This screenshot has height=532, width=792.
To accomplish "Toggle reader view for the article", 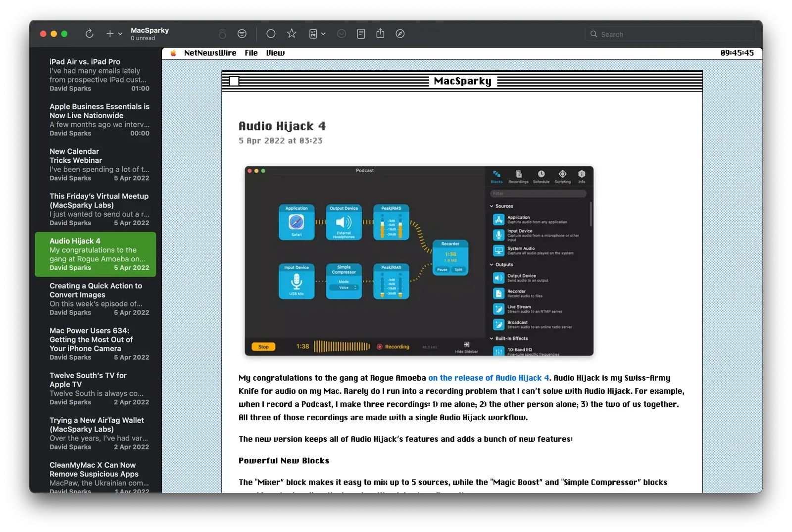I will [361, 34].
